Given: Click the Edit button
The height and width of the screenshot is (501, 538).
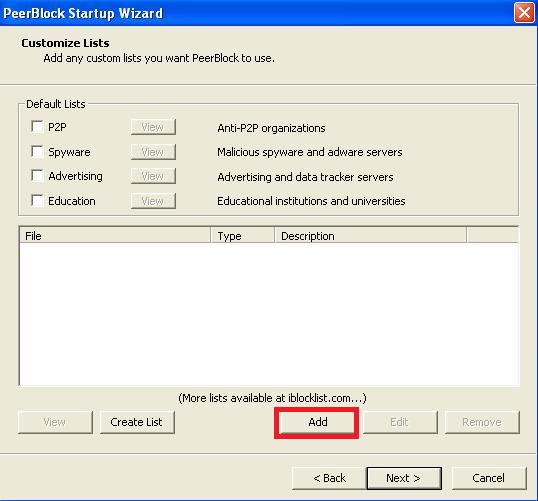Looking at the screenshot, I should [x=400, y=422].
